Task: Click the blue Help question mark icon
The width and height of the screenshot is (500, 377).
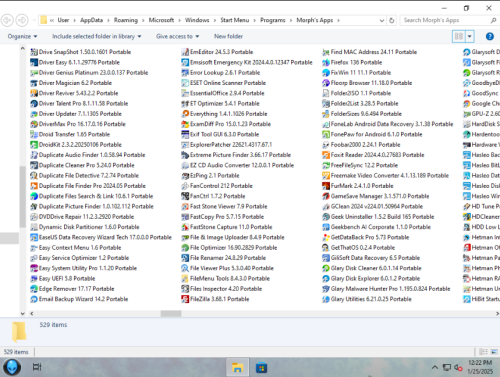Action: (x=490, y=36)
